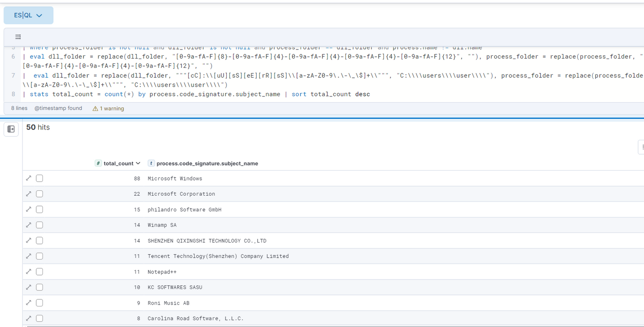The width and height of the screenshot is (644, 327).
Task: Expand the Notepad++ row details
Action: point(29,272)
